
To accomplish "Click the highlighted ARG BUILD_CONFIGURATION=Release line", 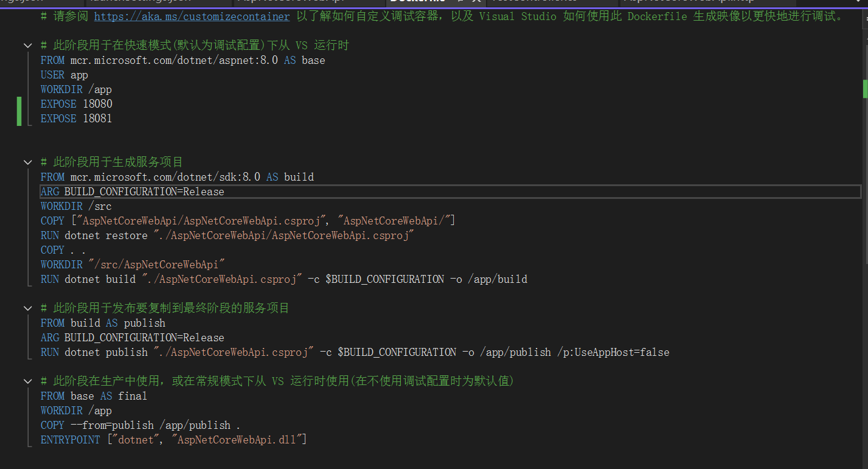I will 450,192.
